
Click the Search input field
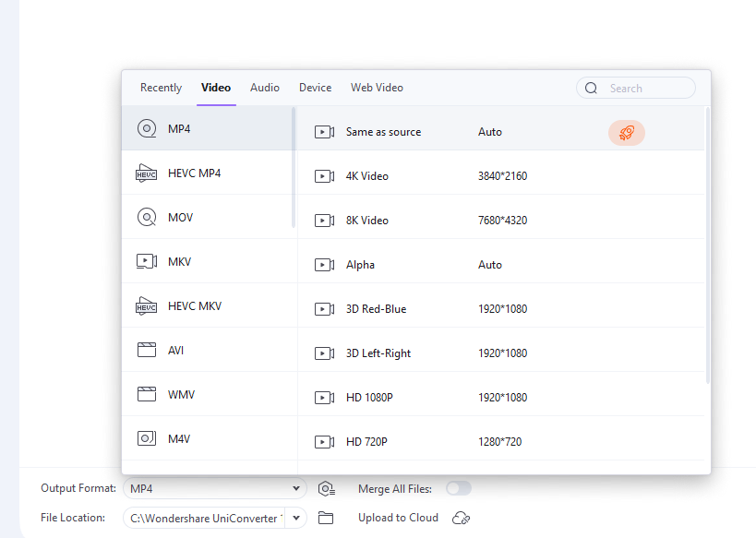click(x=646, y=89)
